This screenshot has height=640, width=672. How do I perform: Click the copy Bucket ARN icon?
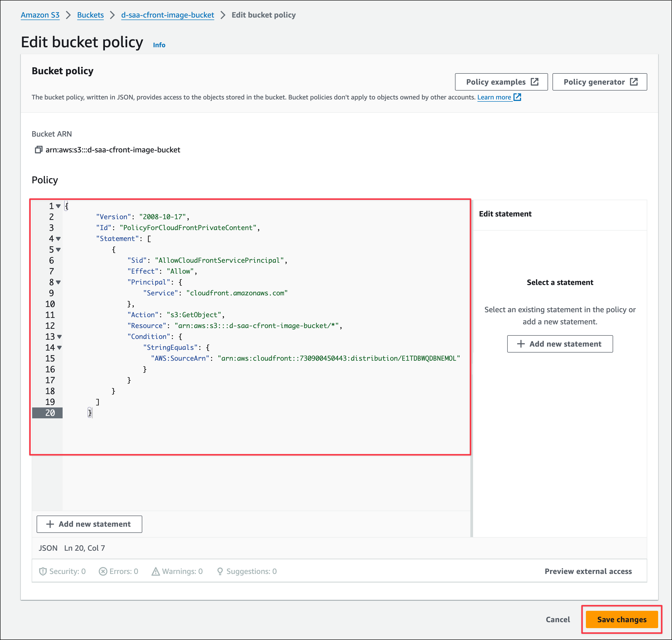tap(39, 150)
